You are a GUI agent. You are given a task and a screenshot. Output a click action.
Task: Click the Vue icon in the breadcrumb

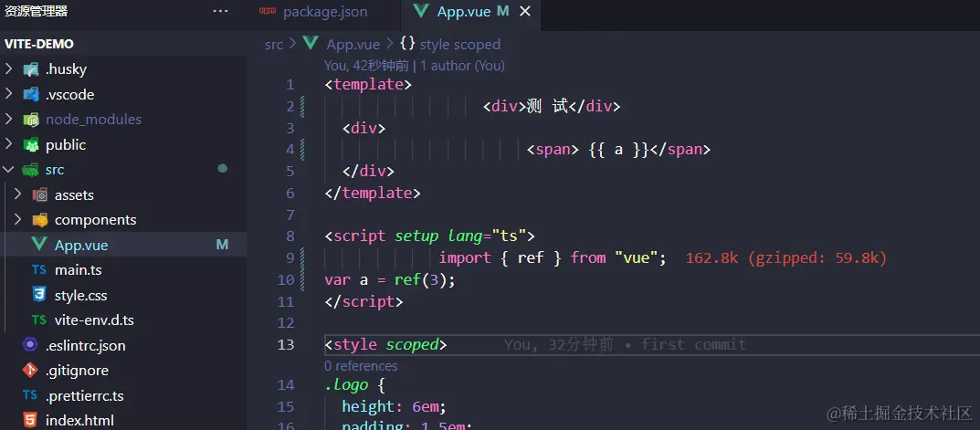[x=311, y=44]
